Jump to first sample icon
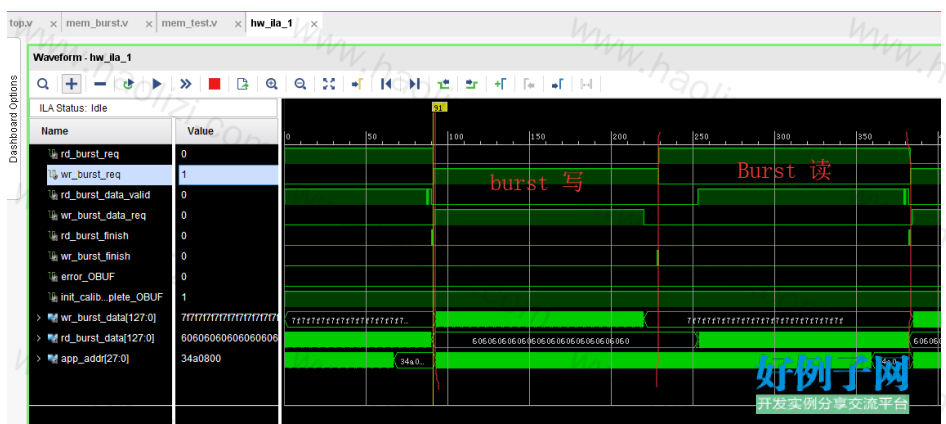The width and height of the screenshot is (946, 424). pyautogui.click(x=386, y=84)
